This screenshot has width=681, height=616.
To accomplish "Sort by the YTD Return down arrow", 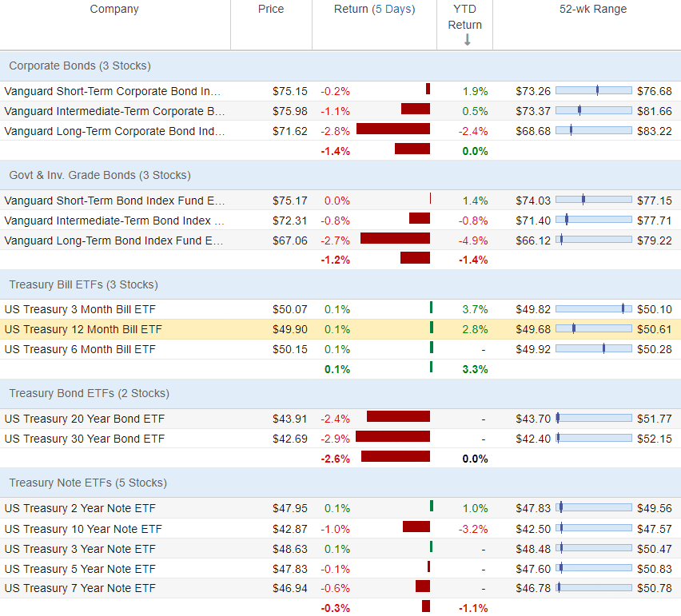I will 467,40.
